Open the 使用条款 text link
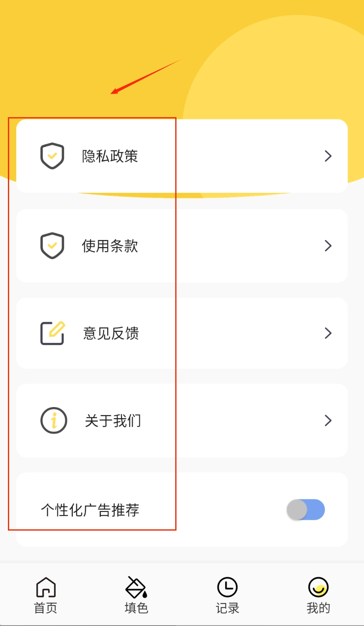This screenshot has width=364, height=626. [110, 246]
